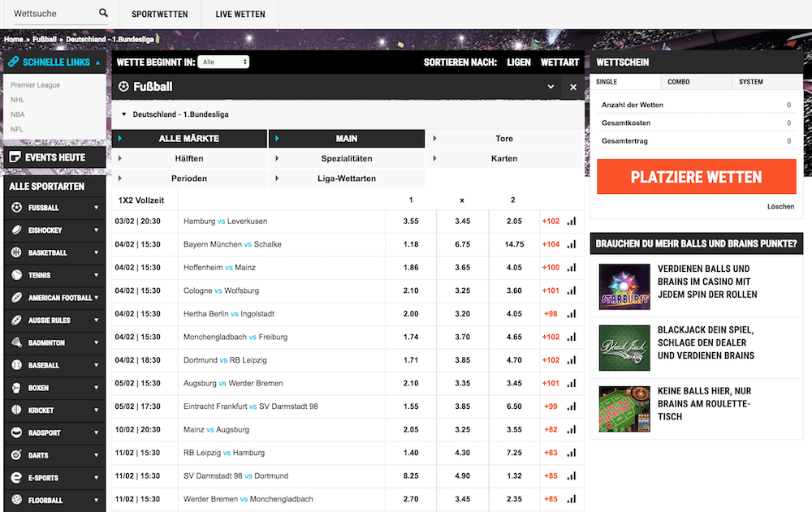The image size is (812, 512).
Task: Switch to the Combo bet slip tab
Action: (679, 82)
